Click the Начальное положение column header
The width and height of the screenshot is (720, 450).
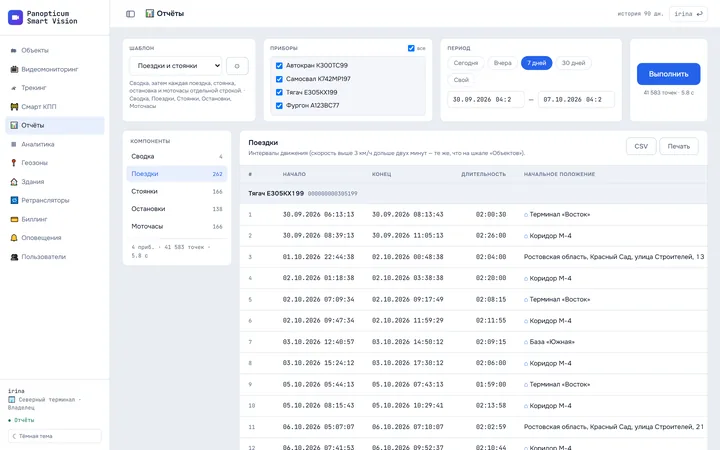click(x=559, y=174)
